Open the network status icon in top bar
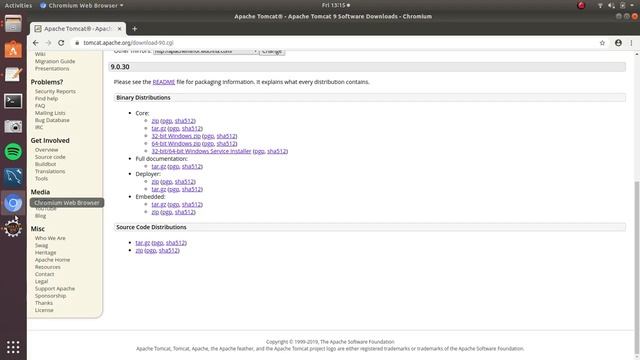 pyautogui.click(x=600, y=5)
